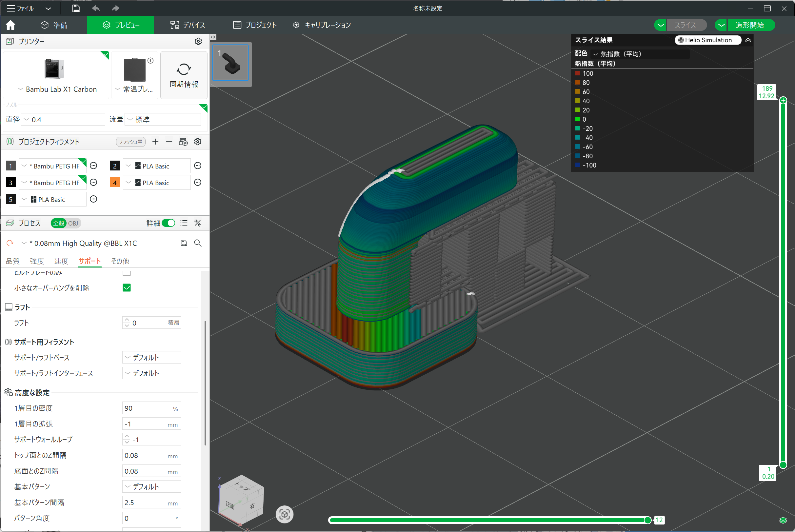The image size is (795, 532).
Task: Click the save icon in title bar
Action: (x=76, y=9)
